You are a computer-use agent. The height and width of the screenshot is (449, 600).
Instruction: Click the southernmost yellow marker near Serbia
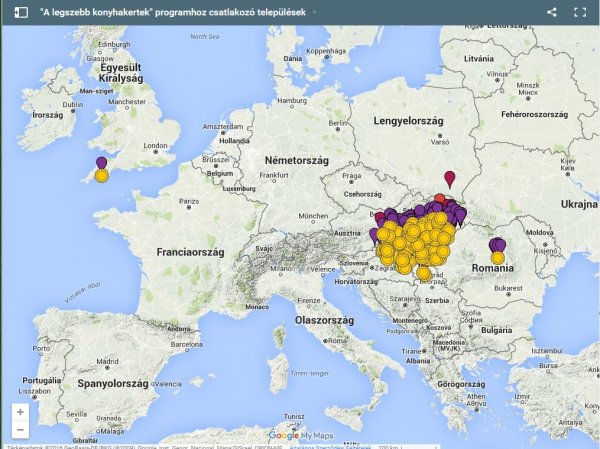pos(424,272)
